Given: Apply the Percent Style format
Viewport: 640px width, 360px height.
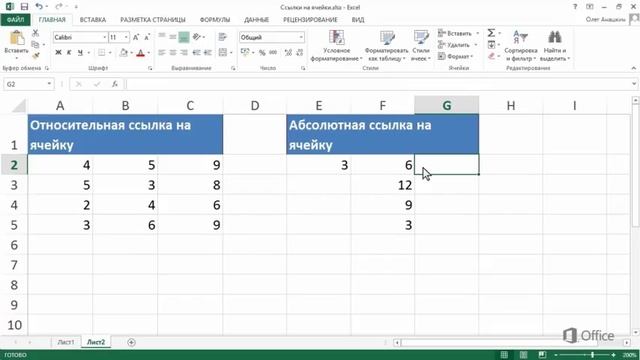Looking at the screenshot, I should 262,52.
